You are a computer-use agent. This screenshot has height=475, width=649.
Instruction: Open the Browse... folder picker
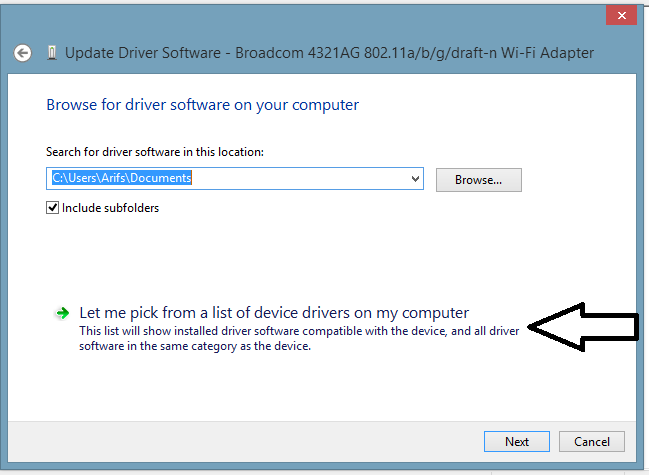pos(478,180)
